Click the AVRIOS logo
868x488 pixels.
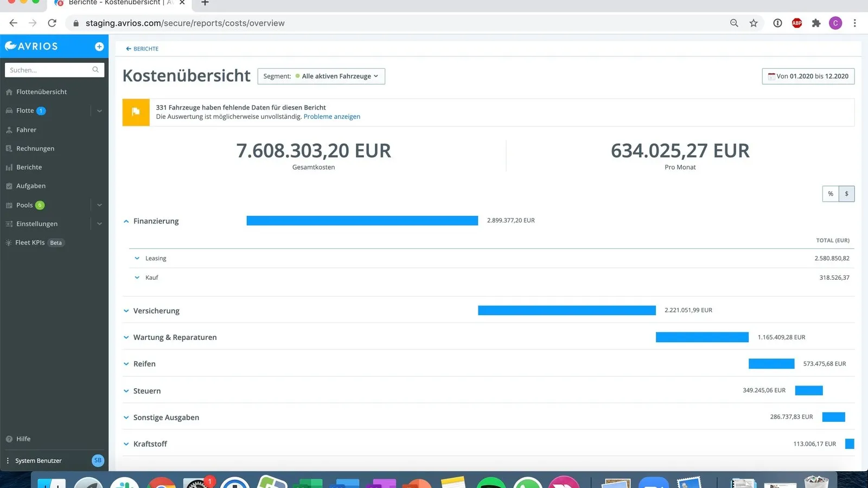pos(31,46)
